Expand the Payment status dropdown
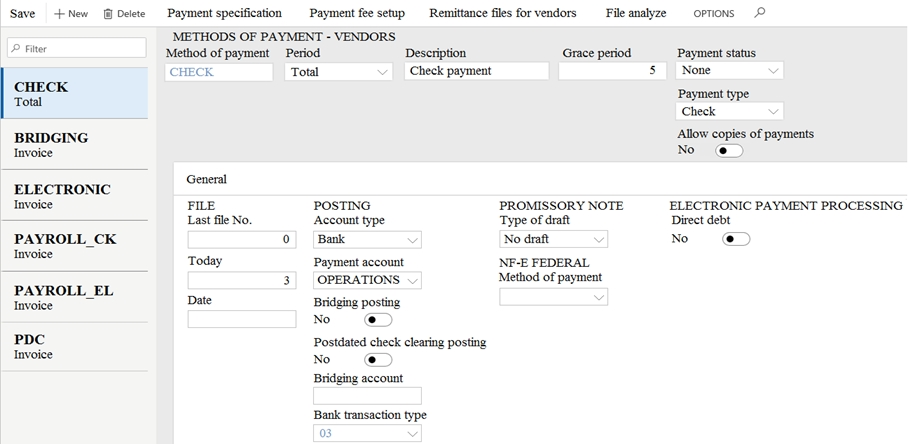The width and height of the screenshot is (908, 444). point(729,70)
